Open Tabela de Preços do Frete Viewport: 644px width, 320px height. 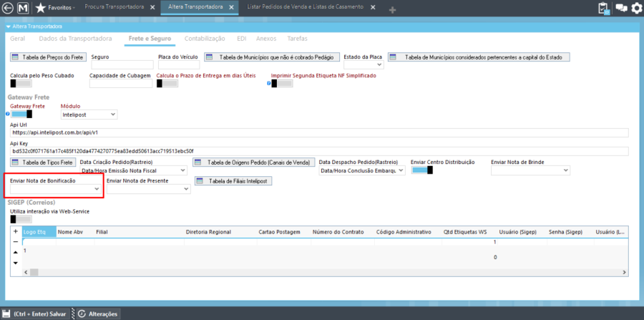49,57
